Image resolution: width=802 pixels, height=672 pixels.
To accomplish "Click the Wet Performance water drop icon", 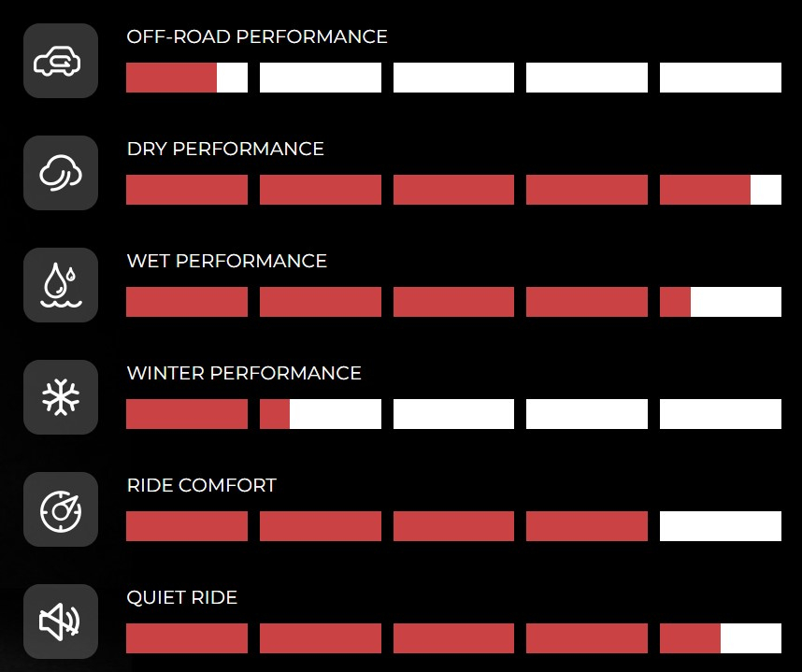I will 60,285.
